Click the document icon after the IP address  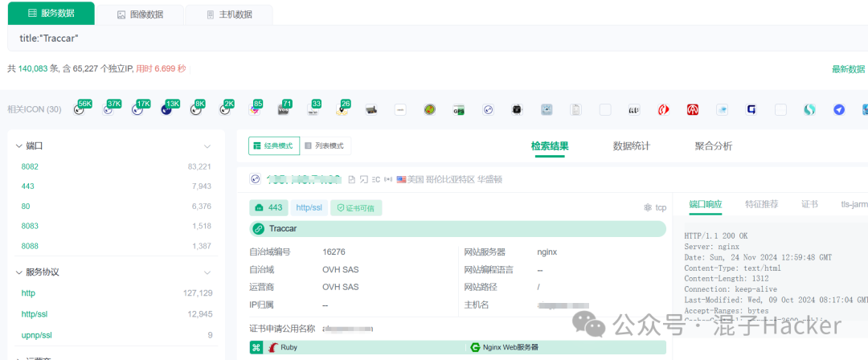click(x=351, y=179)
